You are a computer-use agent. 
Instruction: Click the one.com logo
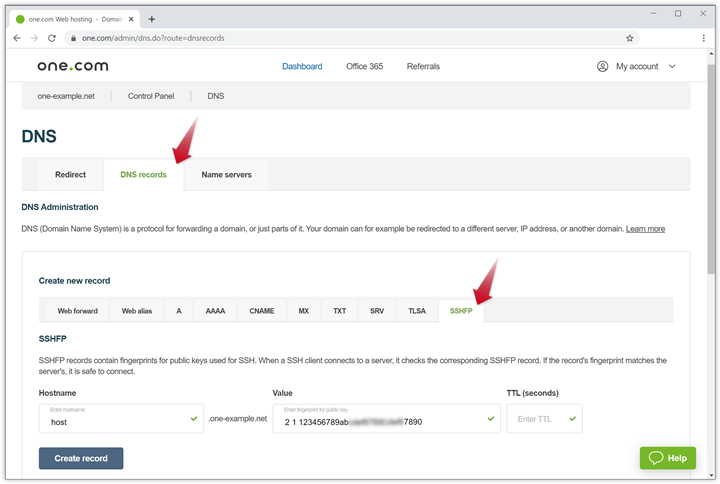click(73, 66)
